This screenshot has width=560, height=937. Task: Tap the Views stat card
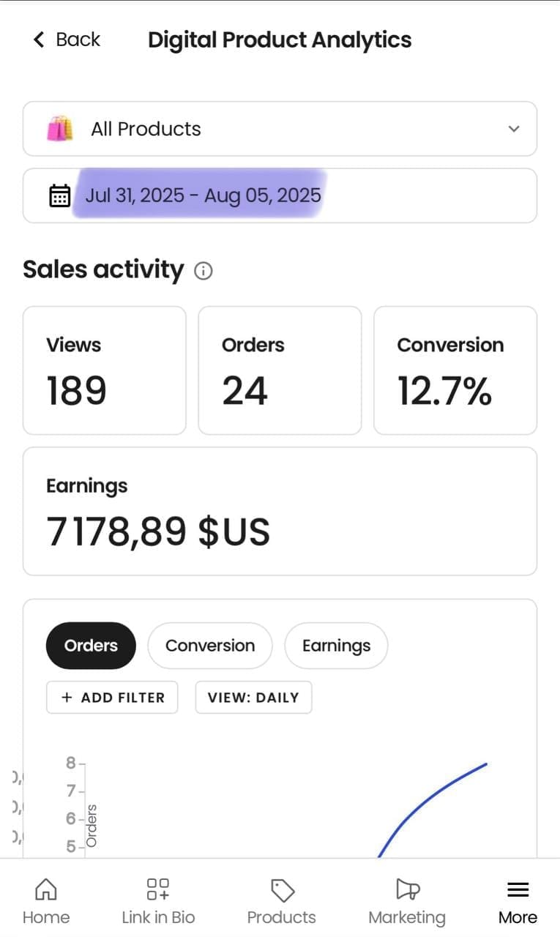point(105,370)
